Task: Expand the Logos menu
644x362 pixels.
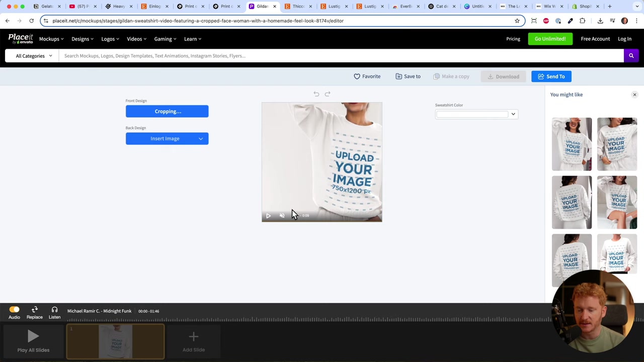Action: pos(110,39)
